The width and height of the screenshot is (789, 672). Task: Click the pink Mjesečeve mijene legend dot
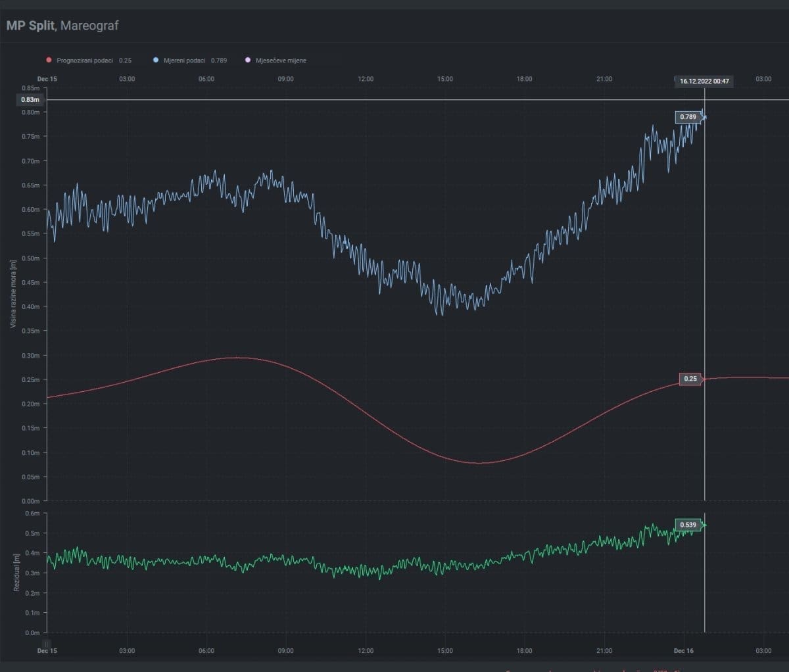[x=248, y=60]
